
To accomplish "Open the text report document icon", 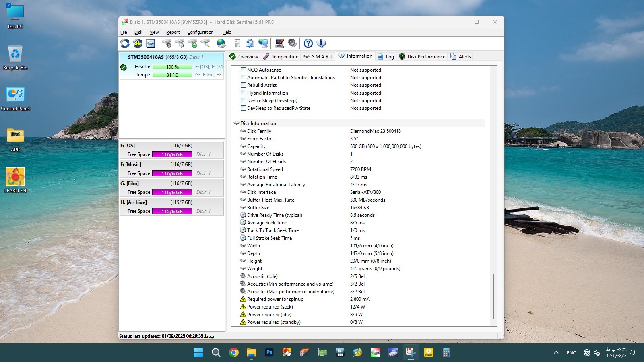I will pos(237,43).
